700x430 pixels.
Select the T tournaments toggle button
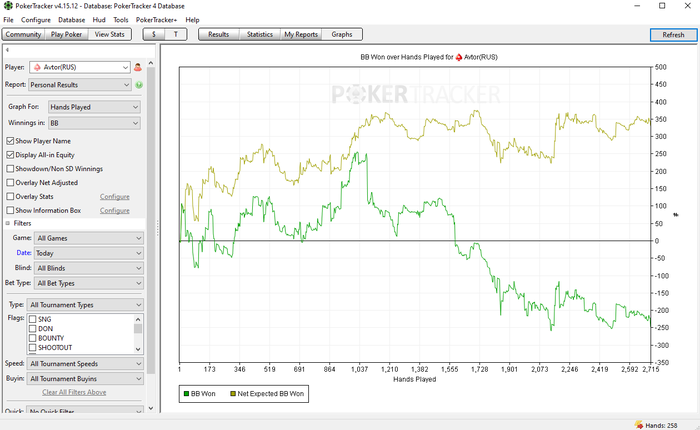[x=175, y=34]
